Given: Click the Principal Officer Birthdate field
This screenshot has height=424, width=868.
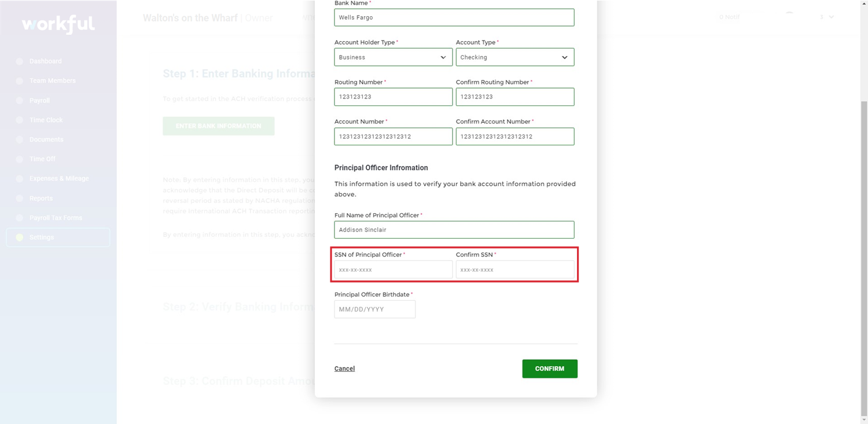Looking at the screenshot, I should coord(375,309).
